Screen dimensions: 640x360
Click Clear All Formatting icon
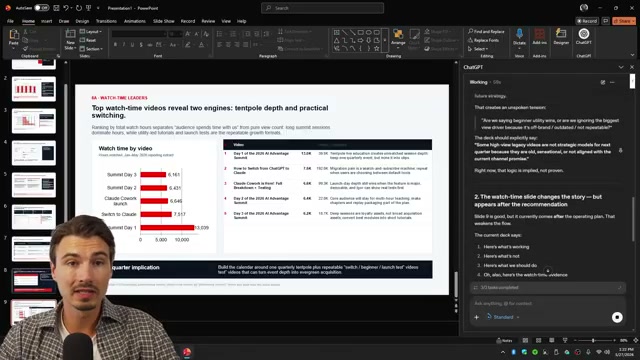pos(206,34)
